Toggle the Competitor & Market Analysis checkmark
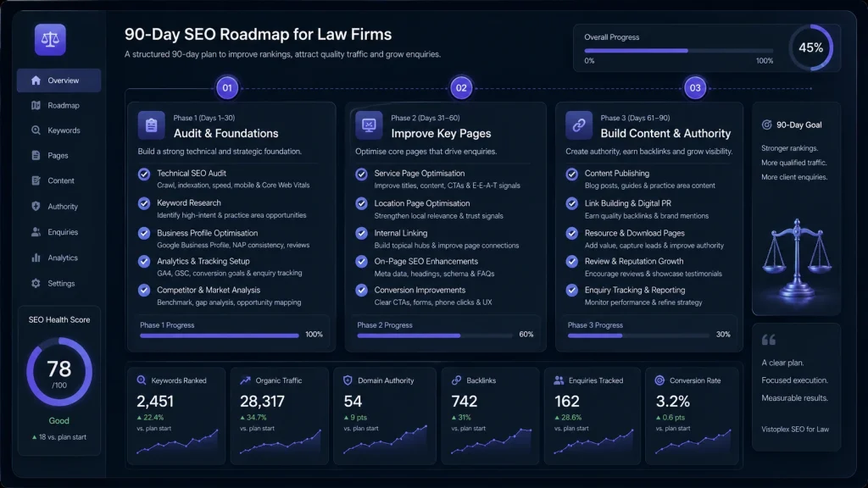The height and width of the screenshot is (488, 868). pyautogui.click(x=144, y=290)
